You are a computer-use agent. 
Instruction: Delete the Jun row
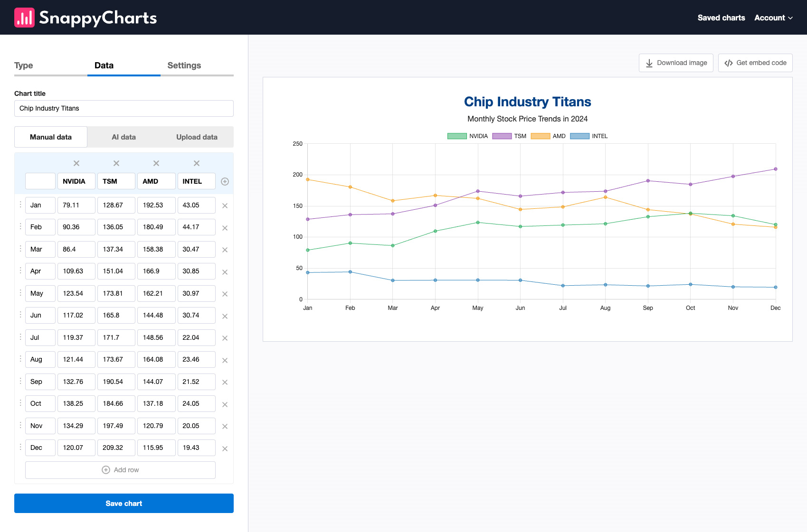click(225, 316)
